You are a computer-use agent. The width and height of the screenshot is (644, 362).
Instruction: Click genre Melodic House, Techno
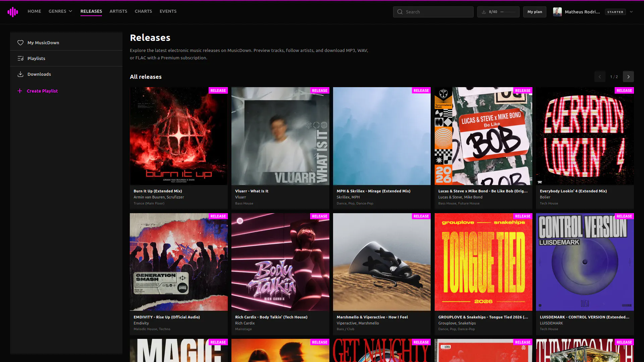pyautogui.click(x=152, y=329)
